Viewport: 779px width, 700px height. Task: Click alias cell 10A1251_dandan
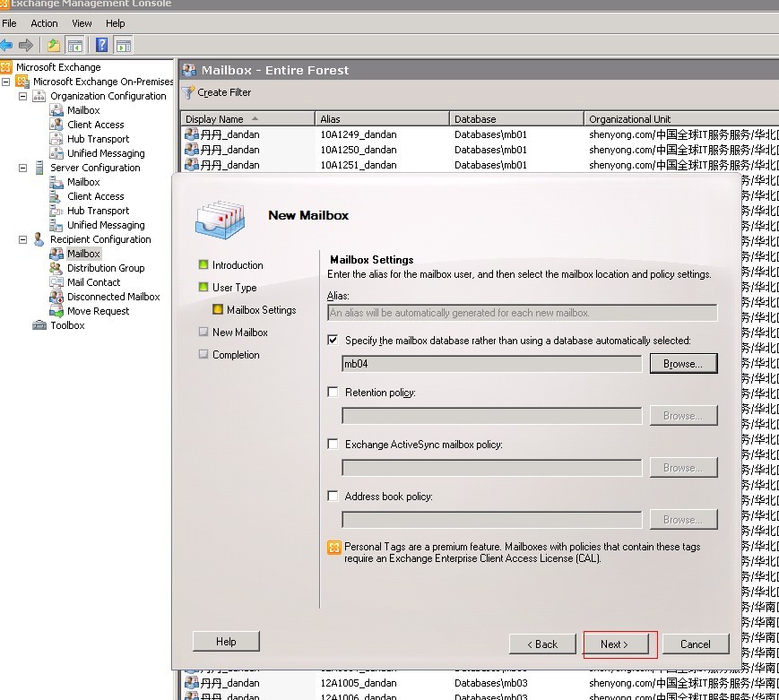click(359, 165)
